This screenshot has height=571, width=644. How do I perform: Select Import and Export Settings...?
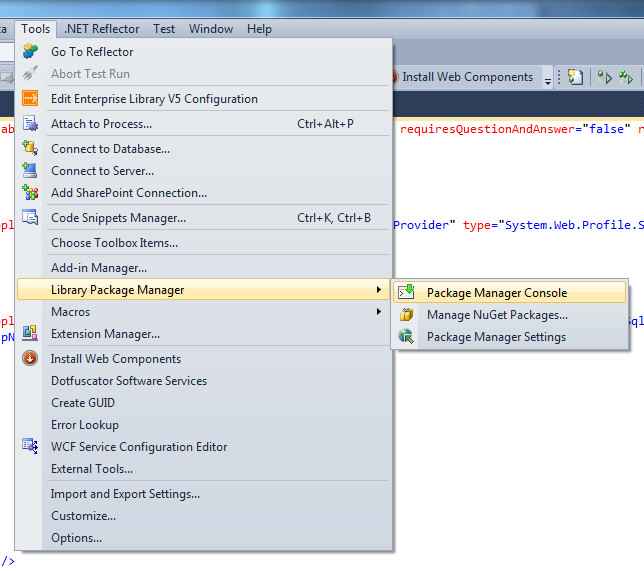[x=203, y=494]
